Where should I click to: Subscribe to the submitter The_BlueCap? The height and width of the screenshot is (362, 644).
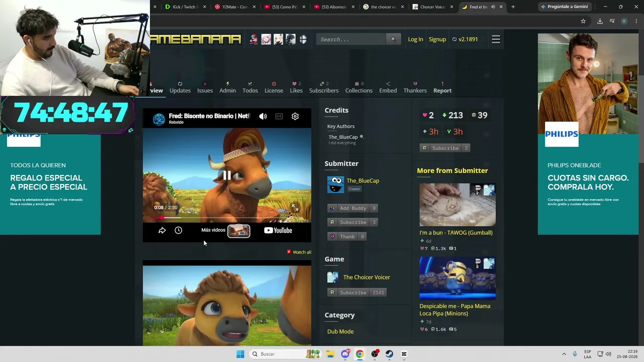coord(353,222)
